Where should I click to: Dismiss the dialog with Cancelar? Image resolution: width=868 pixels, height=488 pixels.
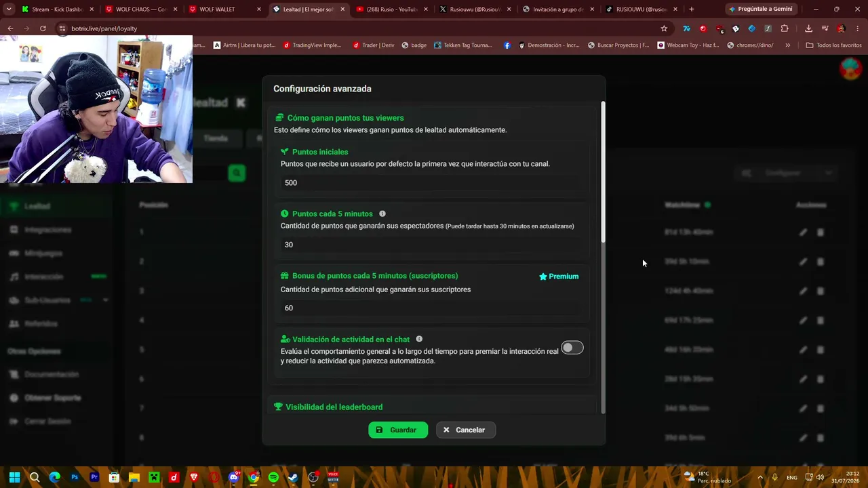coord(466,430)
